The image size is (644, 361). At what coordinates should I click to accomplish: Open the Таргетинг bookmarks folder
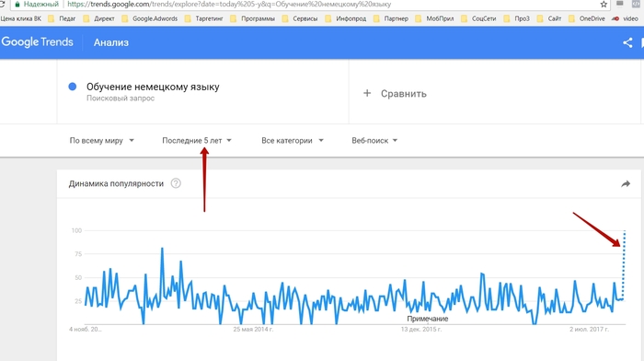pos(203,18)
